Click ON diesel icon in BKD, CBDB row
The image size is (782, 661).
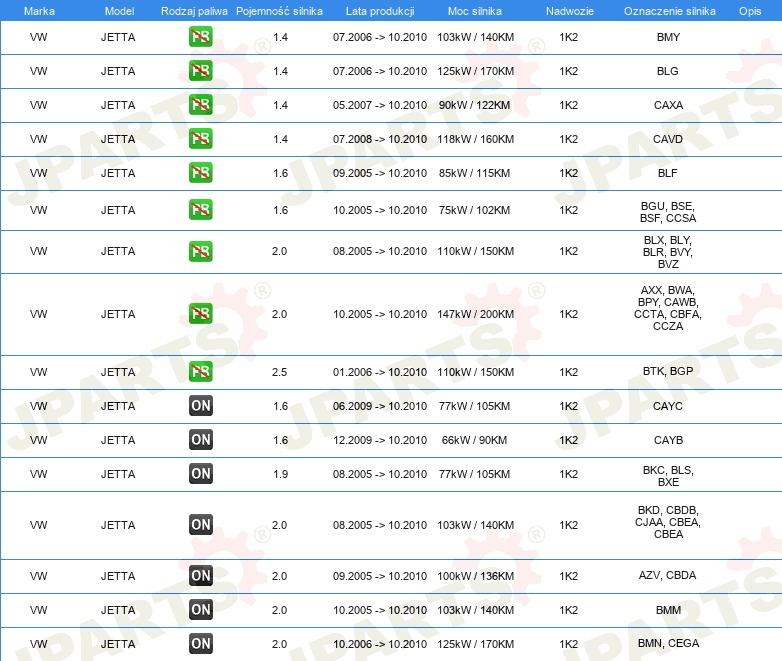point(200,525)
